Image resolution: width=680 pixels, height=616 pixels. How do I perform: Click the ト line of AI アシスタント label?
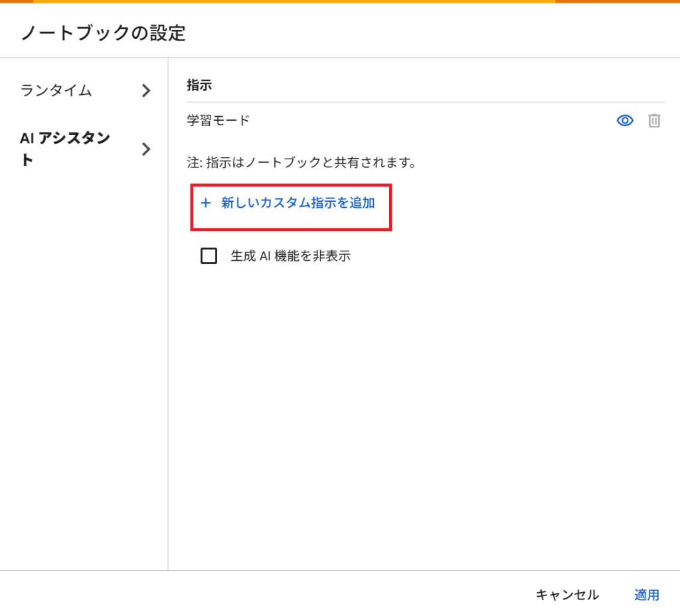point(27,159)
